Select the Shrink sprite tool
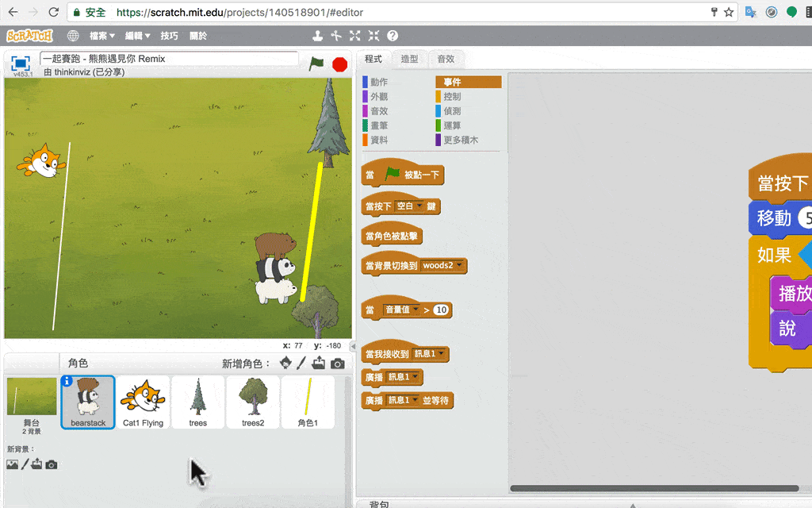The height and width of the screenshot is (508, 812). coord(374,36)
